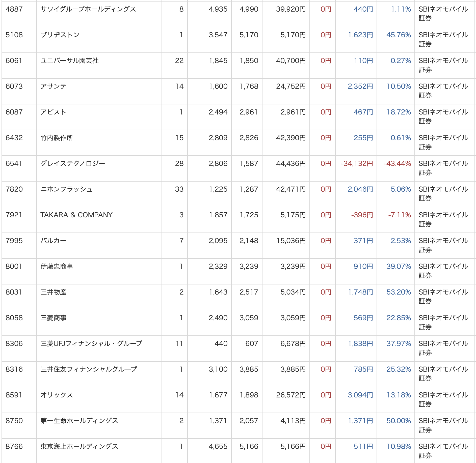This screenshot has width=476, height=463.
Task: Click the 785円 profit value
Action: pyautogui.click(x=363, y=369)
